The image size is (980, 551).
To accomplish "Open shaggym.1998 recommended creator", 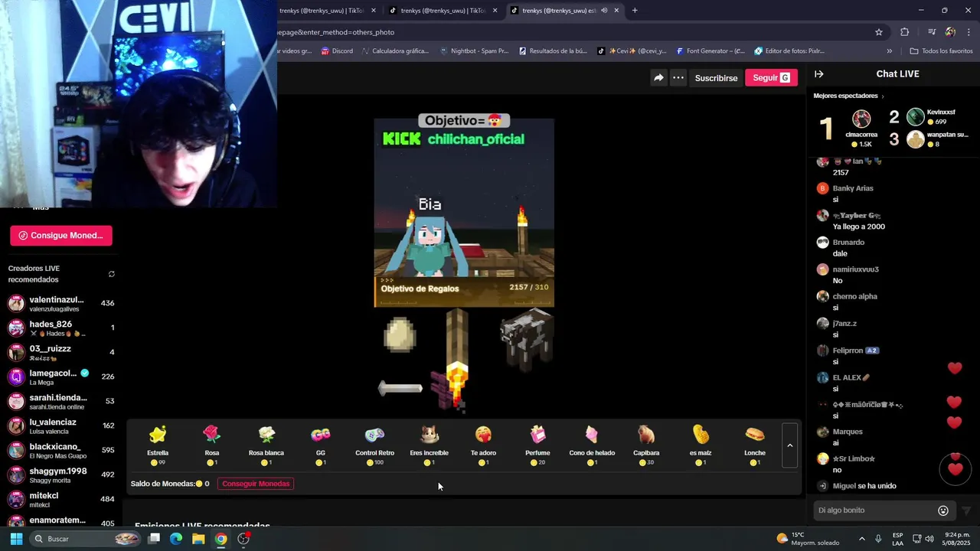I will point(61,474).
